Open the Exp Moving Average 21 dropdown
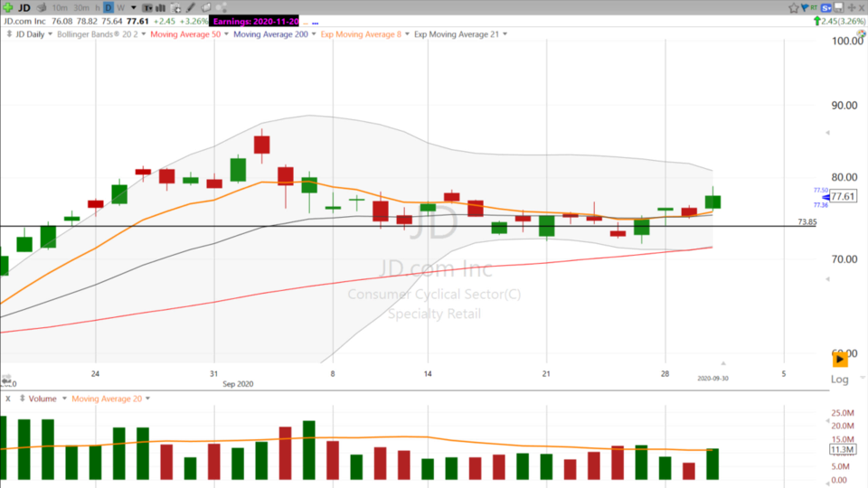The width and height of the screenshot is (868, 488). coord(505,34)
